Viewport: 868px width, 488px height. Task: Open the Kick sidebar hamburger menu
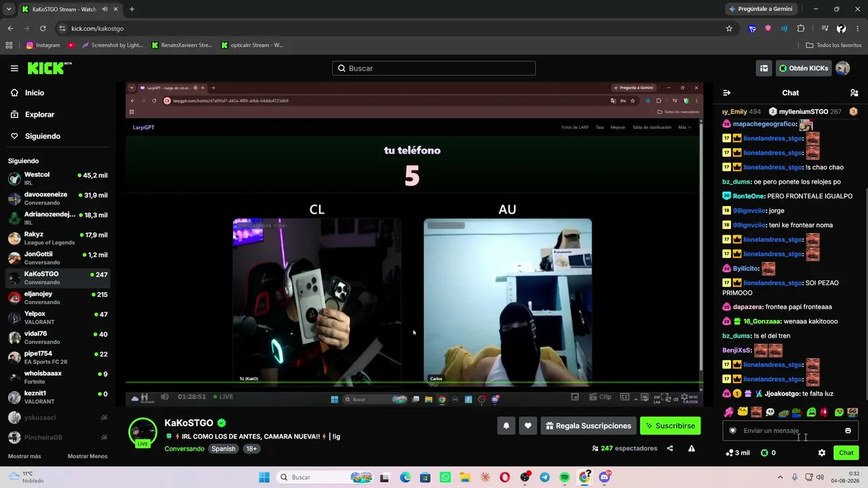pos(14,68)
